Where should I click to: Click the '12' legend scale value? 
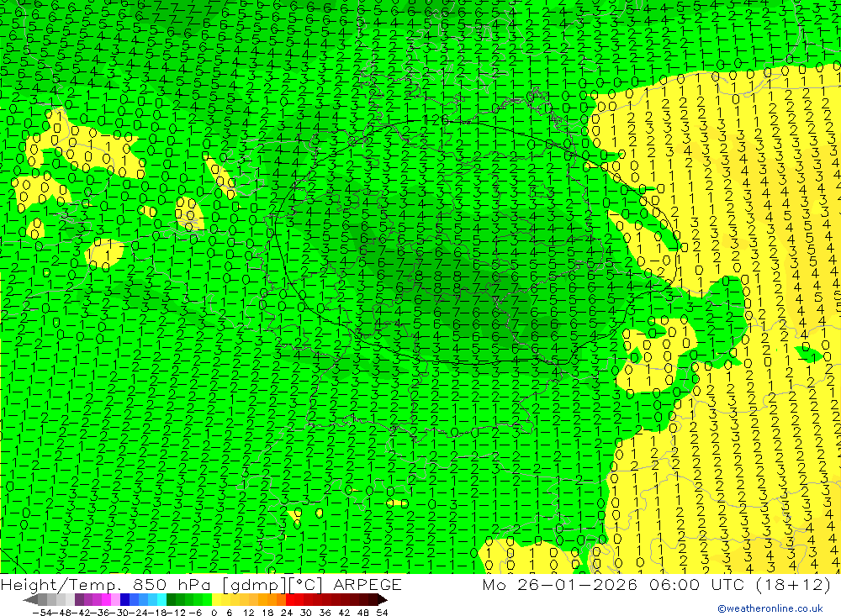[x=249, y=613]
